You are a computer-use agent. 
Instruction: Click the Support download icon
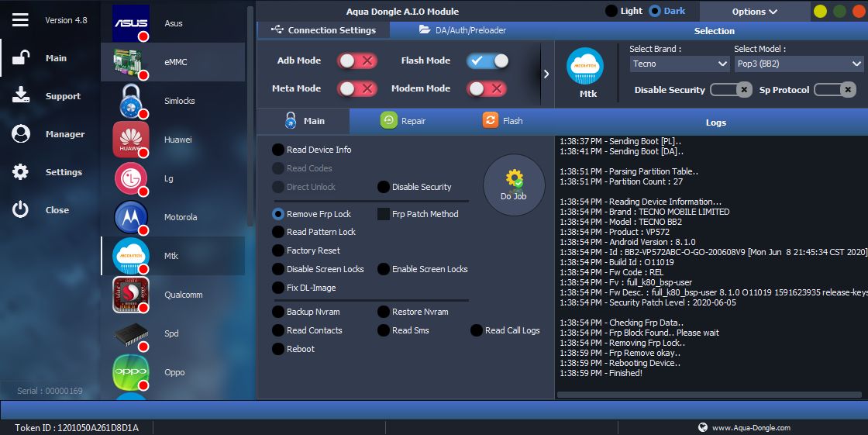(21, 95)
